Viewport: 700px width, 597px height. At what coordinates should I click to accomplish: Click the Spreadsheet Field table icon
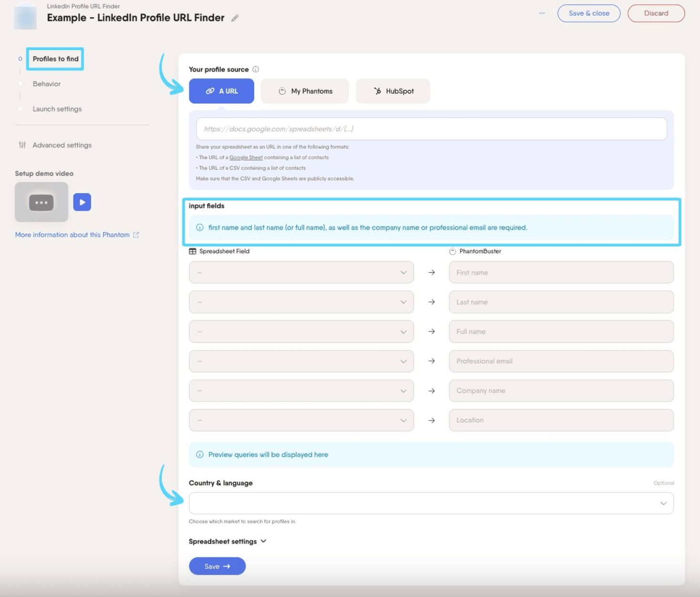tap(193, 251)
